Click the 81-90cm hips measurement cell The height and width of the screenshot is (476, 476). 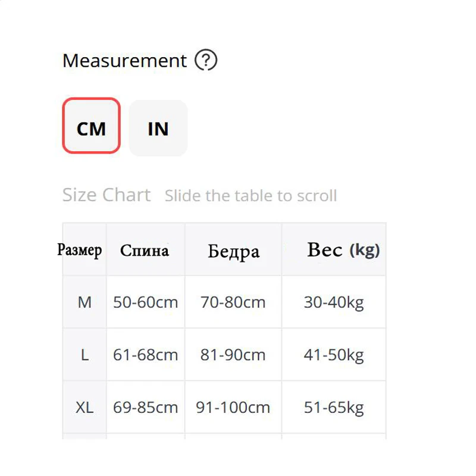[x=233, y=355]
